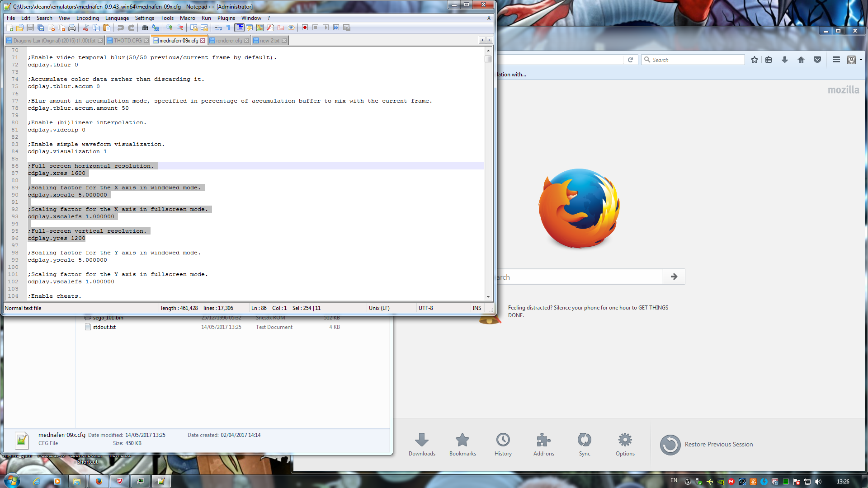Click the taskbar clock showing 13:26
The height and width of the screenshot is (488, 868).
(843, 482)
